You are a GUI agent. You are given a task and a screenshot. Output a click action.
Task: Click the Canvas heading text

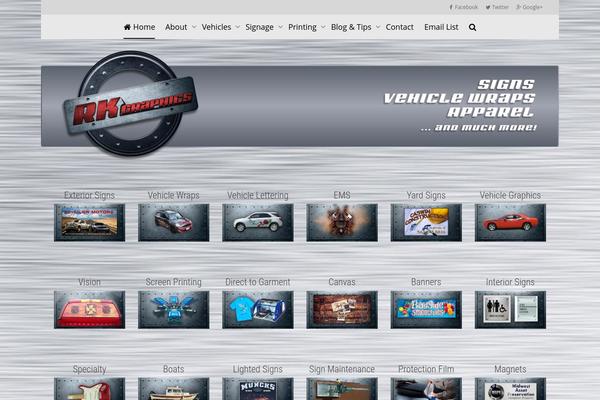(x=342, y=282)
